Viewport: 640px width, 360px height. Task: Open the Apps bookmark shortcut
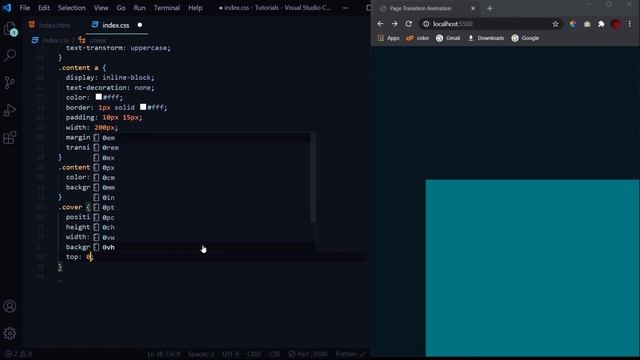(389, 38)
